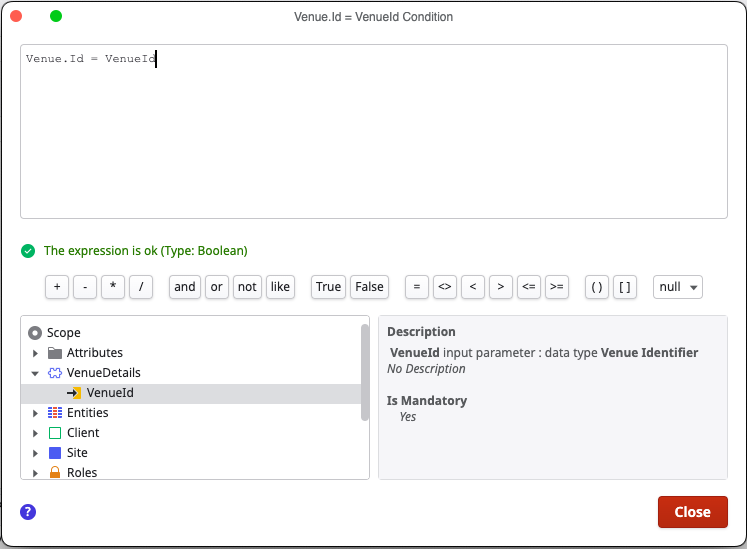
Task: Click the help question mark icon
Action: coord(28,512)
